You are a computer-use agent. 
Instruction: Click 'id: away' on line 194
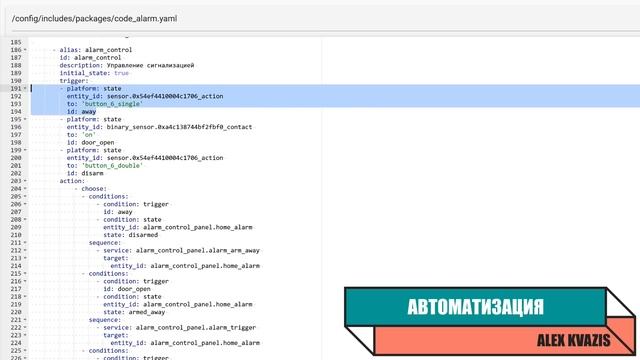pyautogui.click(x=81, y=111)
